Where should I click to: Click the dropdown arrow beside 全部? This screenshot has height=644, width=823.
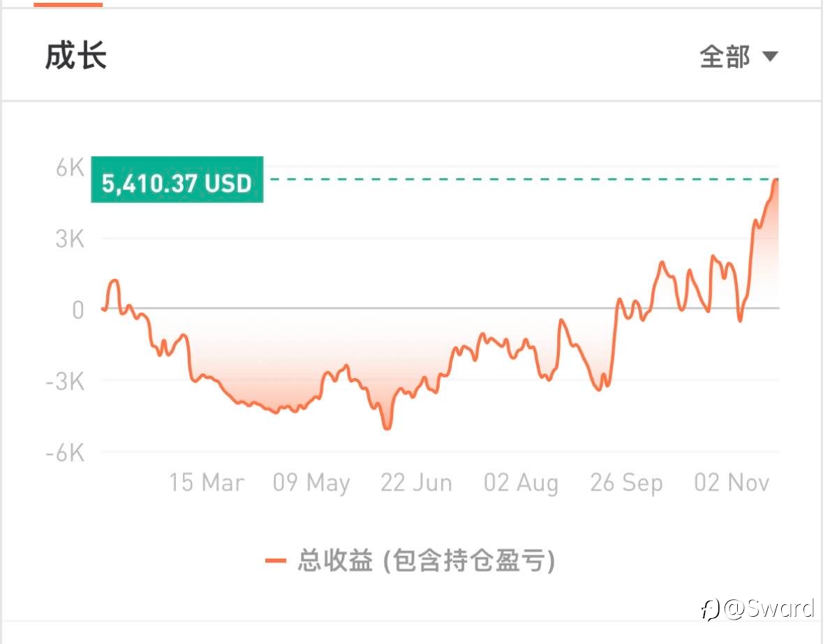click(769, 56)
